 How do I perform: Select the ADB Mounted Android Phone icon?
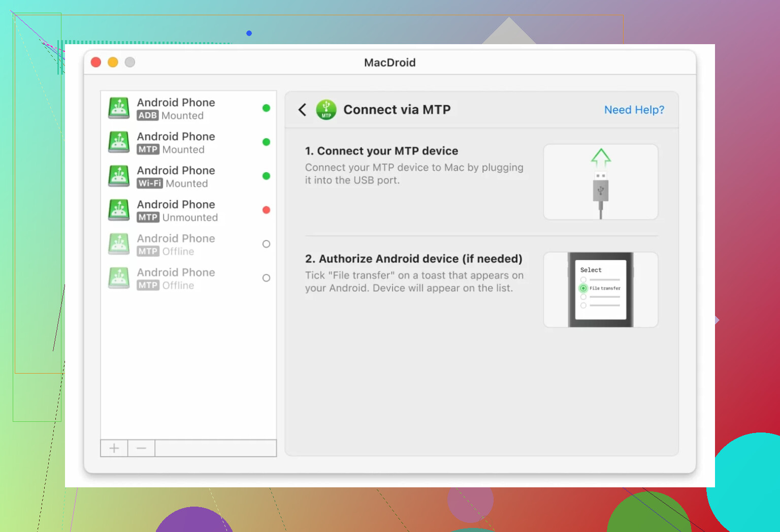[119, 108]
